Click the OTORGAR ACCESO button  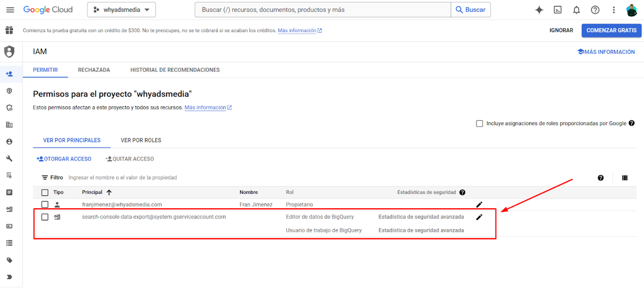pos(64,159)
